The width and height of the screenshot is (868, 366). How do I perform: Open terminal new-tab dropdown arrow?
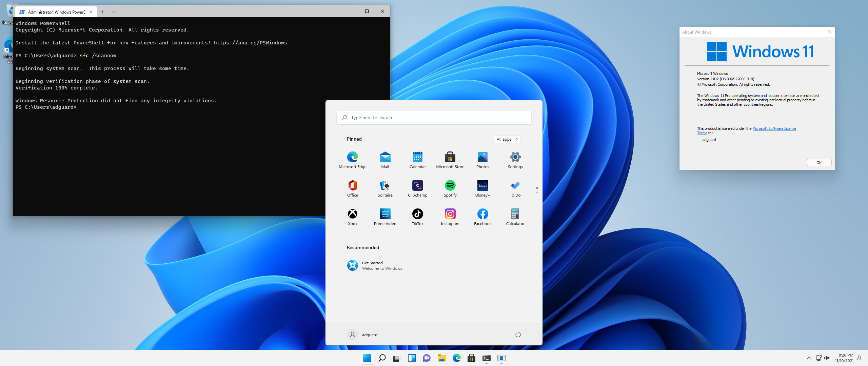(114, 12)
